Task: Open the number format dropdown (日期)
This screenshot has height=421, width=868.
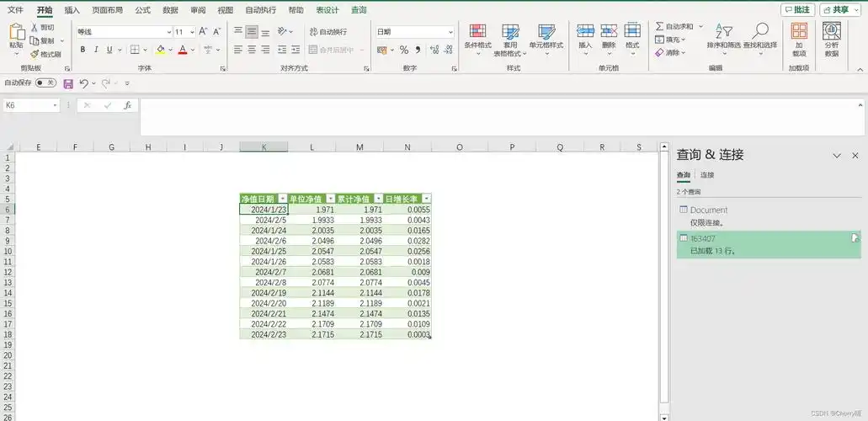Action: 450,32
